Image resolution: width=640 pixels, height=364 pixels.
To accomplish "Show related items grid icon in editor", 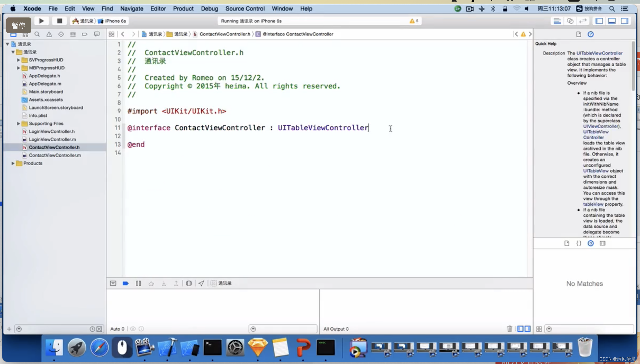I will [111, 34].
